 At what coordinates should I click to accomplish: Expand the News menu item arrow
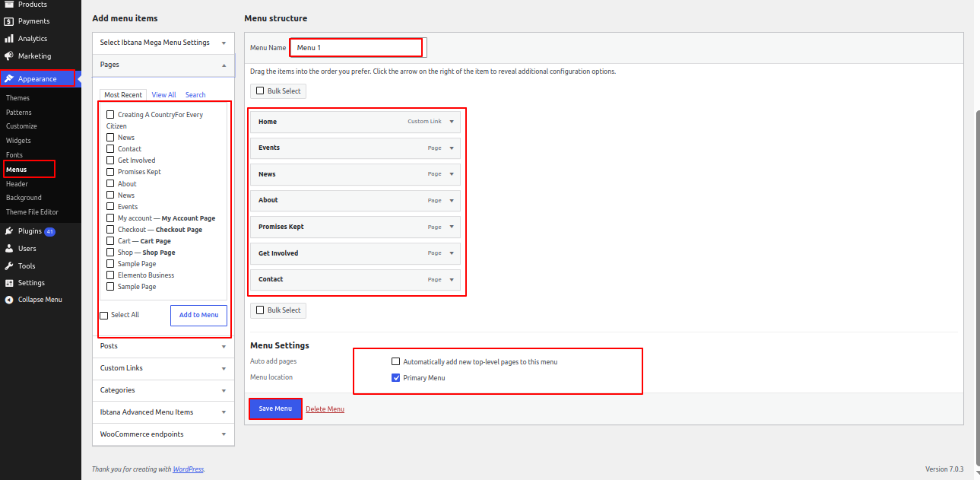coord(452,174)
